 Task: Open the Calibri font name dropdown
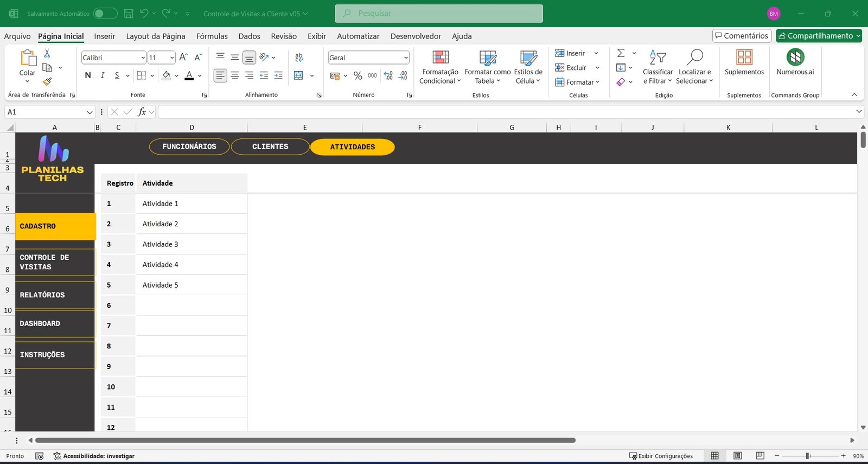click(x=143, y=58)
